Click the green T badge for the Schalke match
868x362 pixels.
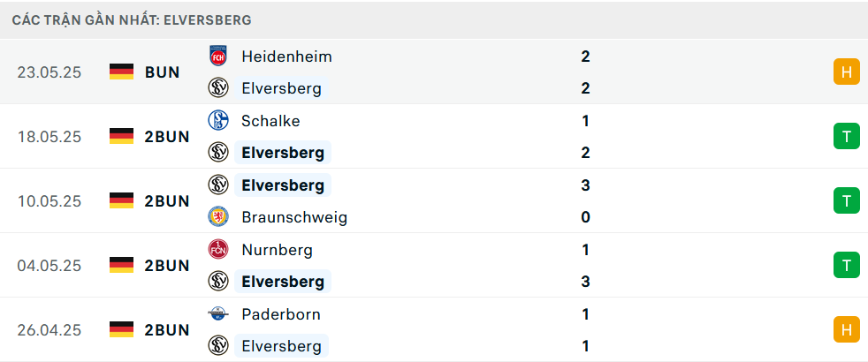click(847, 137)
